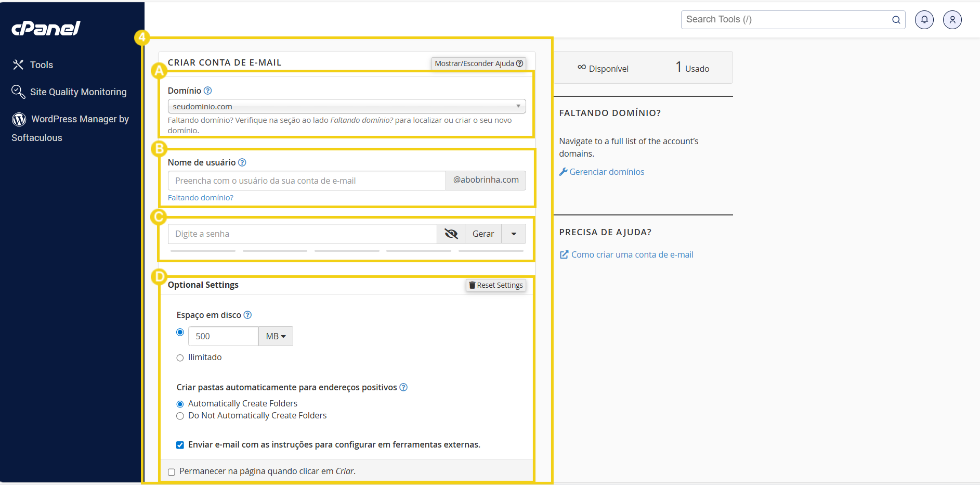This screenshot has width=980, height=485.
Task: Open the MB unit dropdown
Action: click(x=276, y=336)
